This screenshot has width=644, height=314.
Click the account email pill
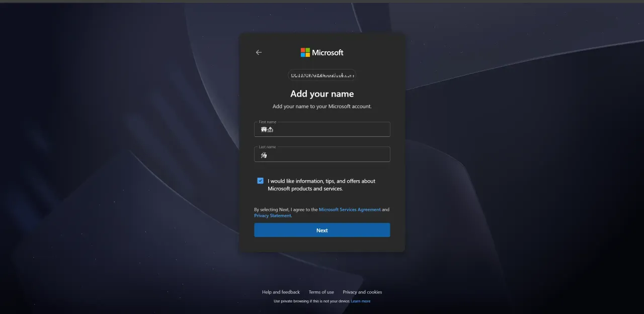[322, 75]
